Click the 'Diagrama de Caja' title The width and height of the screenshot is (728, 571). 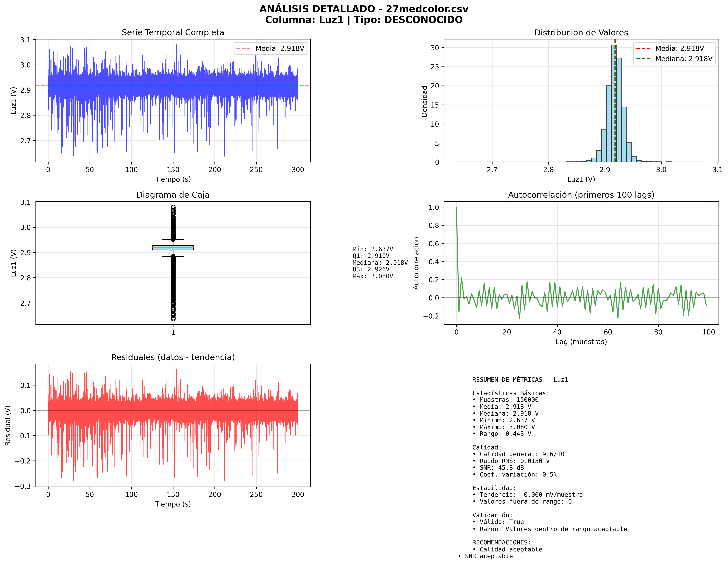pyautogui.click(x=173, y=195)
